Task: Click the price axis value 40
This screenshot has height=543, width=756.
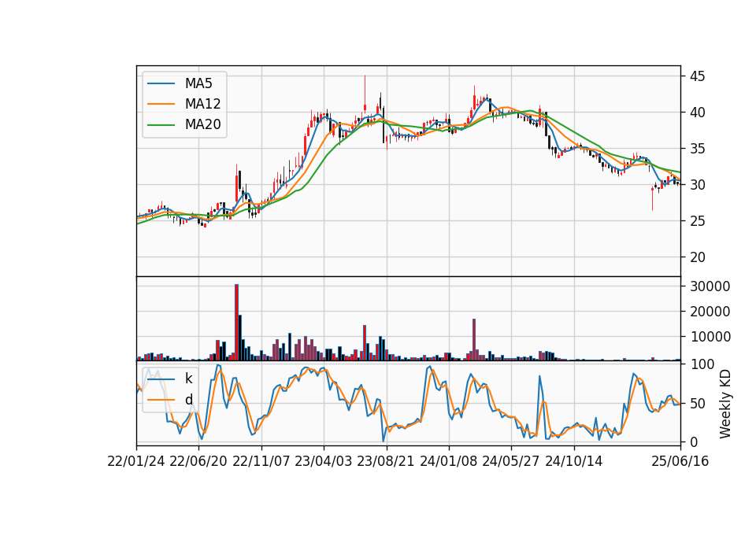Action: [x=698, y=113]
